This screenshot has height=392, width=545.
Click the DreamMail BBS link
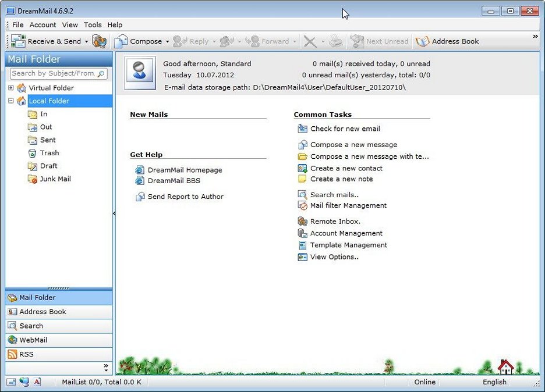click(x=174, y=181)
